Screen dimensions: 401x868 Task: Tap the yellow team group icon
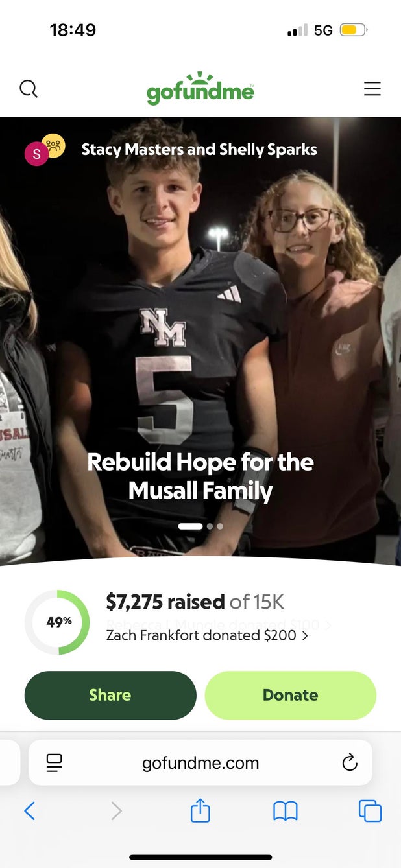pos(53,145)
